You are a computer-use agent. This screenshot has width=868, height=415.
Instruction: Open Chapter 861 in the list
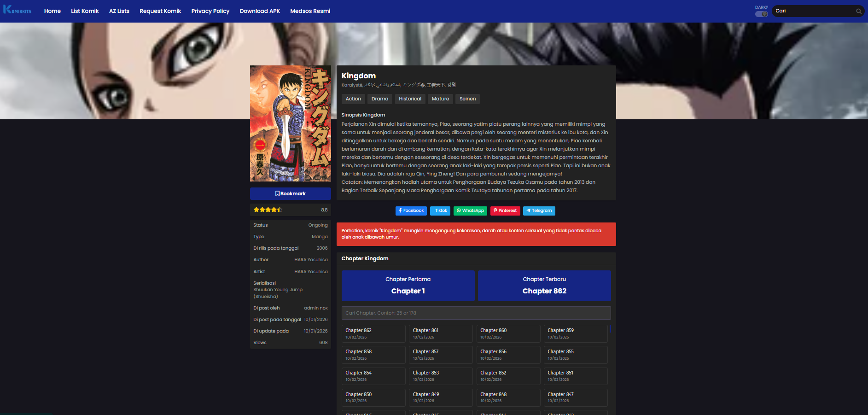pyautogui.click(x=441, y=333)
